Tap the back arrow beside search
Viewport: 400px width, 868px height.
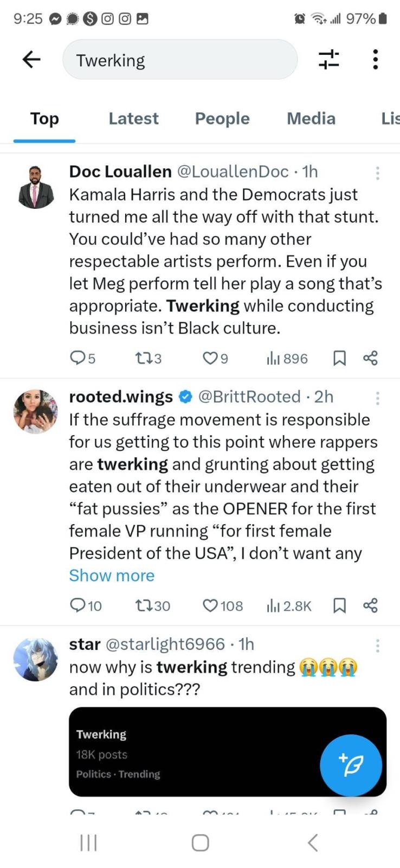pyautogui.click(x=31, y=59)
